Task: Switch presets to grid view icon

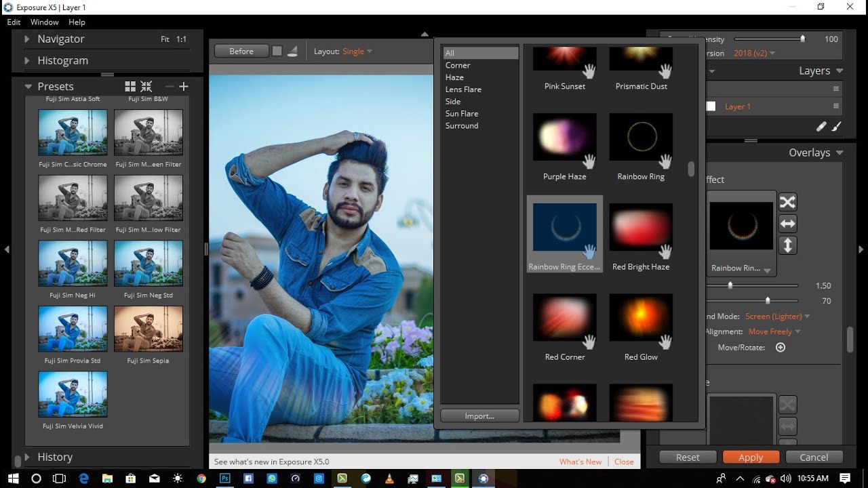Action: [130, 87]
